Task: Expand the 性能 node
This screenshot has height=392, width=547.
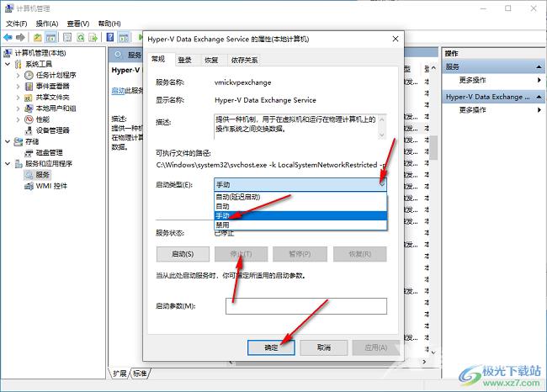Action: click(19, 119)
